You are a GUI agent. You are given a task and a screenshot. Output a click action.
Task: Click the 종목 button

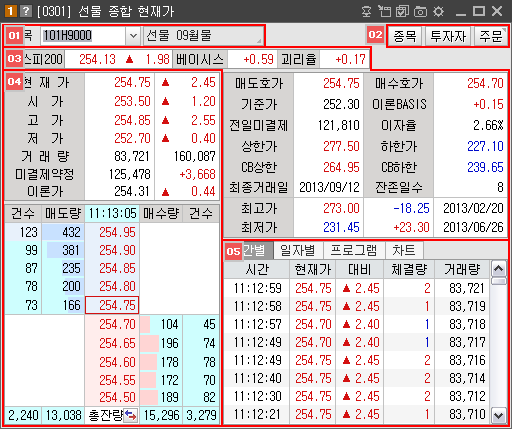[405, 36]
